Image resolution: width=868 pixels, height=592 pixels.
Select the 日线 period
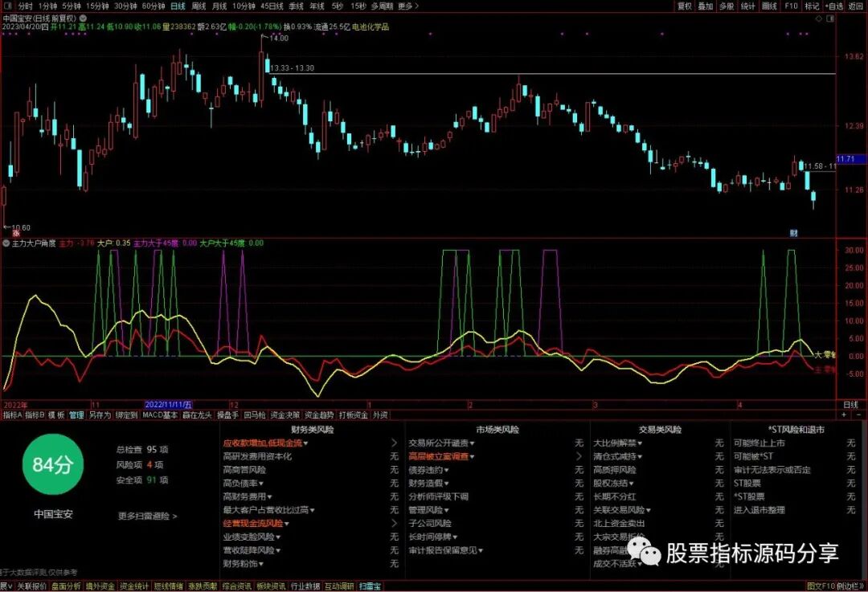[178, 6]
